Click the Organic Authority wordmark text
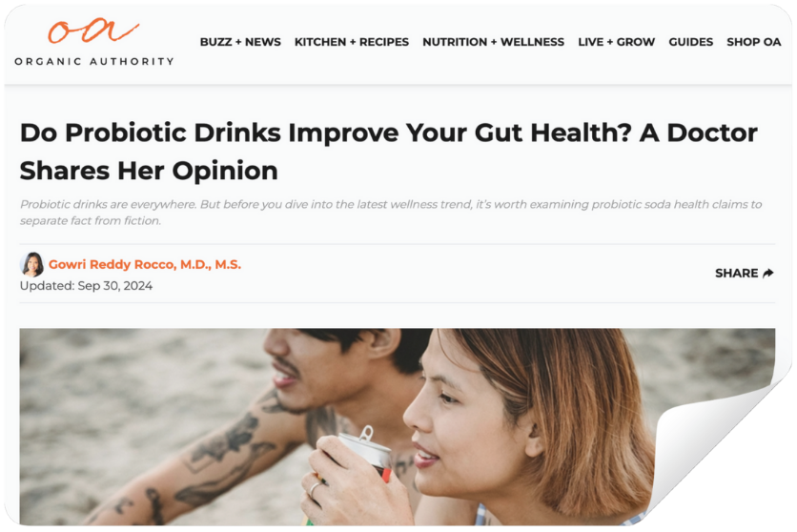797x532 pixels. pos(94,61)
